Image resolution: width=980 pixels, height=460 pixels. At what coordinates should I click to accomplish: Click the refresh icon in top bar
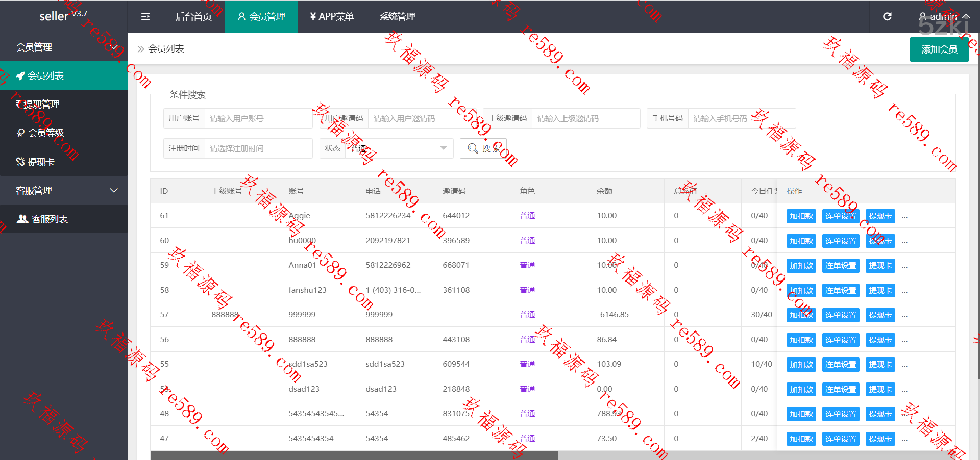887,17
